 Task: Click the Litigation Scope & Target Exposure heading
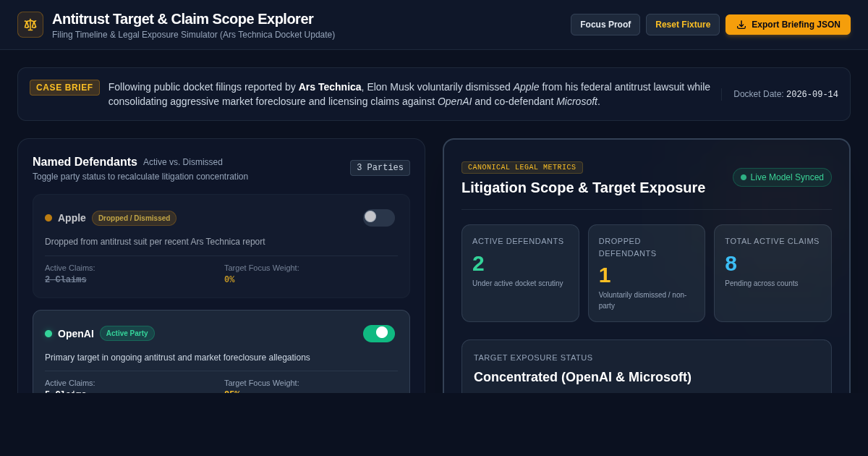click(583, 187)
